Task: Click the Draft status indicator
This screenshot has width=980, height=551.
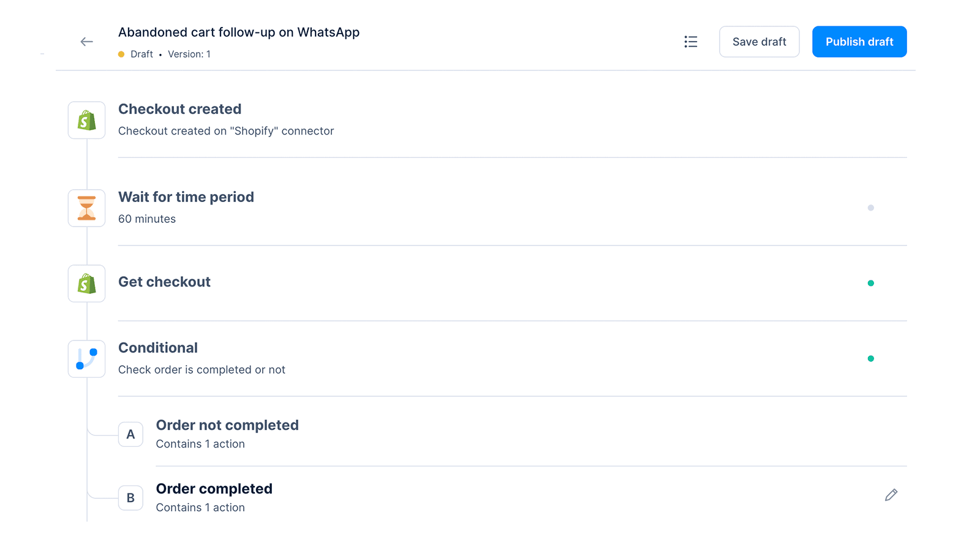Action: [141, 54]
